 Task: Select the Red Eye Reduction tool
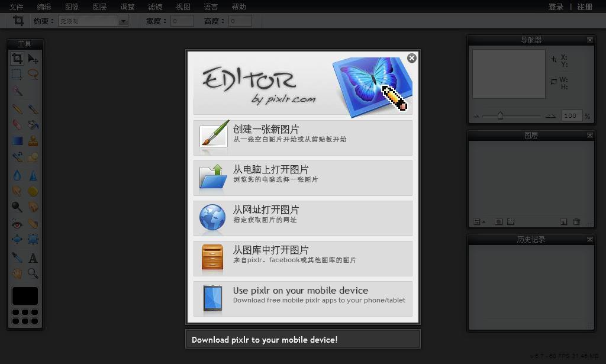click(x=17, y=224)
